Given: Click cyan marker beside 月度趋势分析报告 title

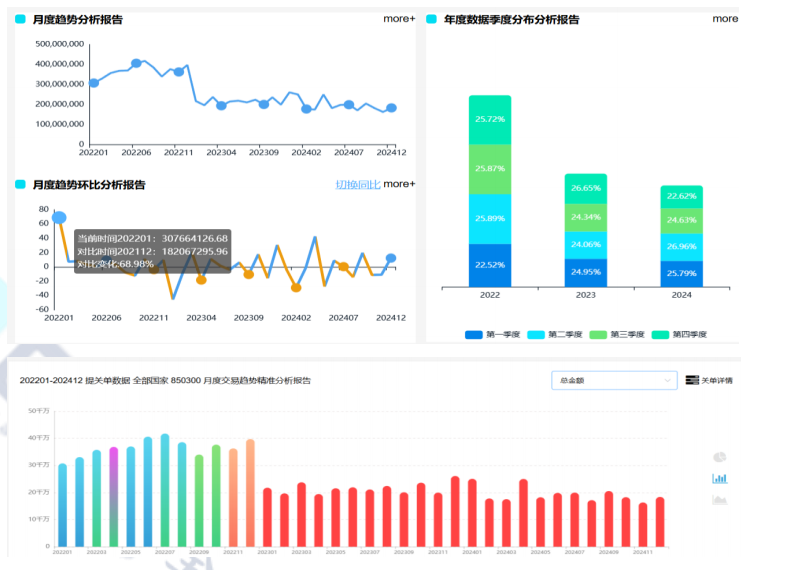Looking at the screenshot, I should click(x=20, y=20).
